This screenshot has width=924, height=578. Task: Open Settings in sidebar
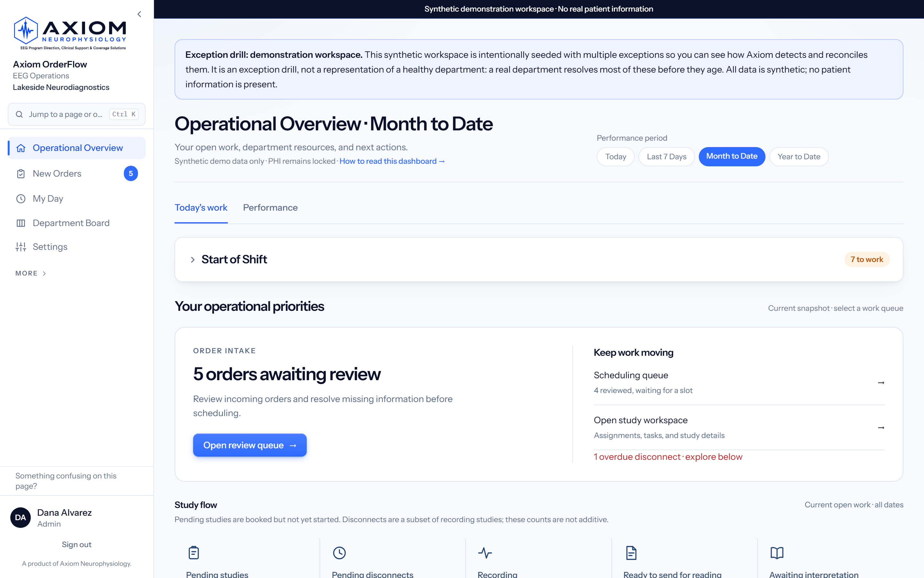pos(76,247)
